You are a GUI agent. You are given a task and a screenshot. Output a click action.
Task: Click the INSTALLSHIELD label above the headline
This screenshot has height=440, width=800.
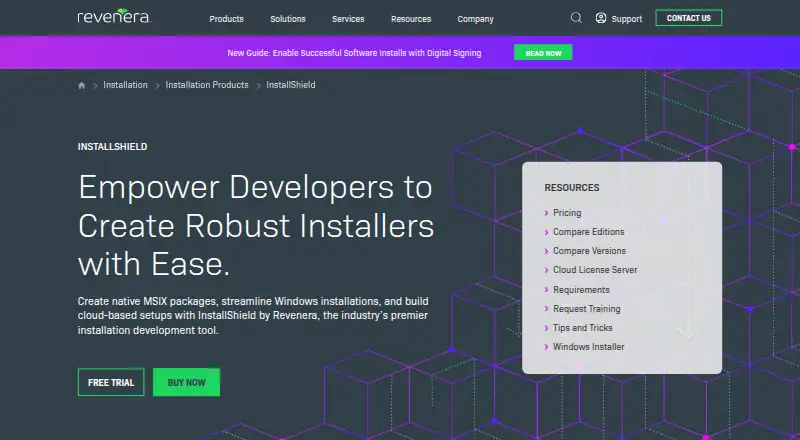(112, 146)
